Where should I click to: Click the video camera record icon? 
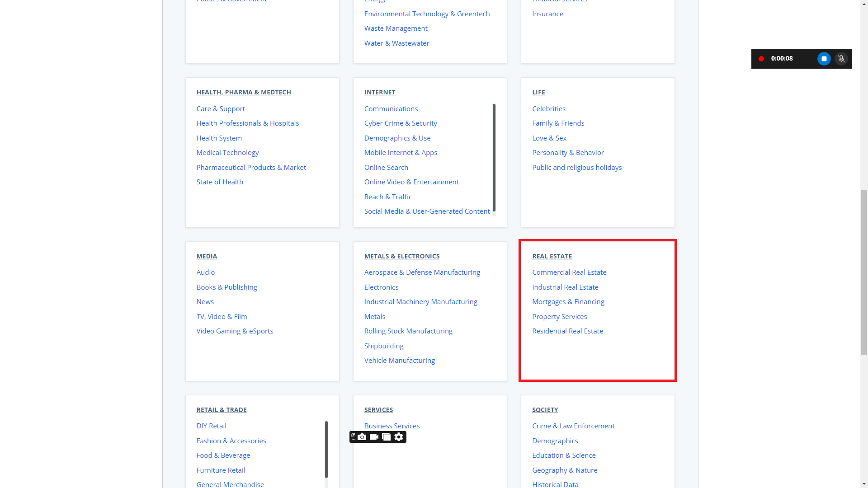374,437
